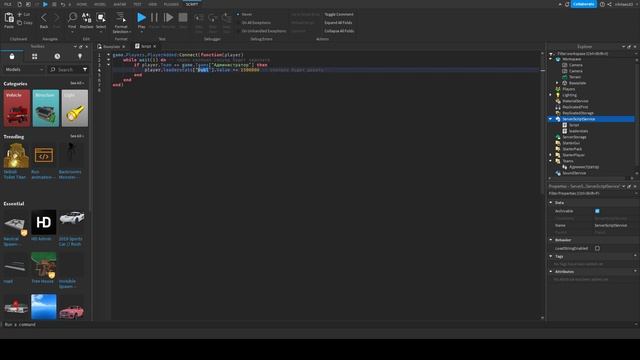Click Toggle Comment action
Viewport: 640px width, 360px height.
pos(339,14)
